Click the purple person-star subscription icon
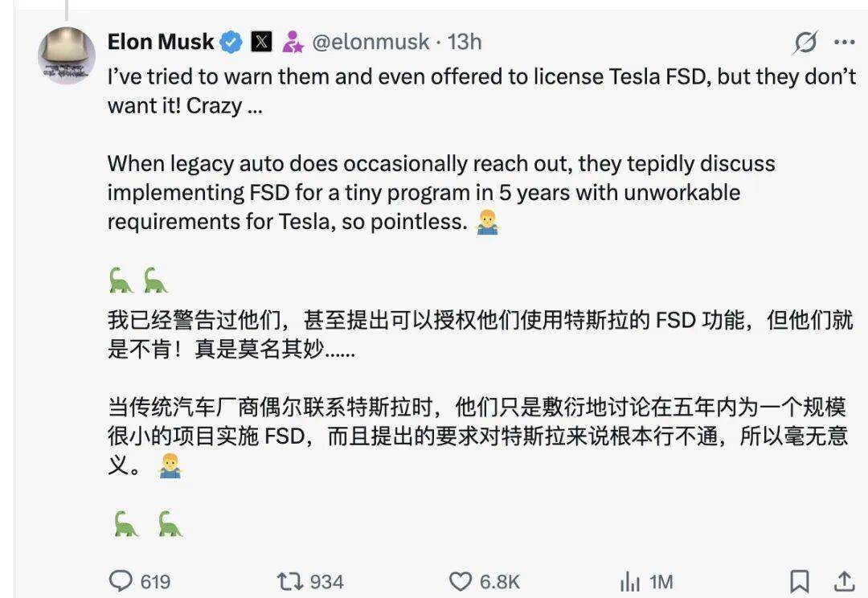This screenshot has height=598, width=868. (293, 42)
